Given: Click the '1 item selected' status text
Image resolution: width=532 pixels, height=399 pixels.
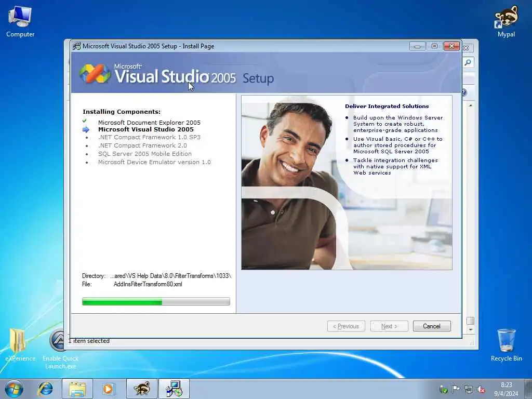Looking at the screenshot, I should (x=89, y=341).
